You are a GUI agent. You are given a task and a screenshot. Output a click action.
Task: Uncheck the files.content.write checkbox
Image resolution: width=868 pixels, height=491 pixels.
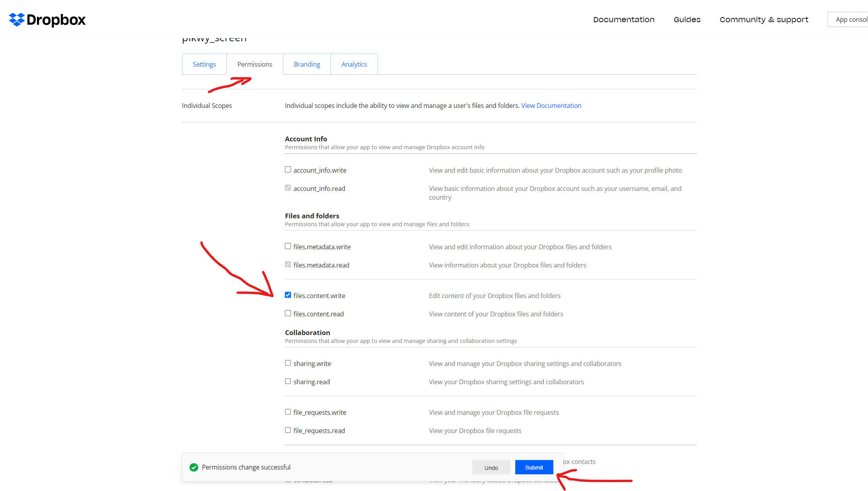coord(288,295)
